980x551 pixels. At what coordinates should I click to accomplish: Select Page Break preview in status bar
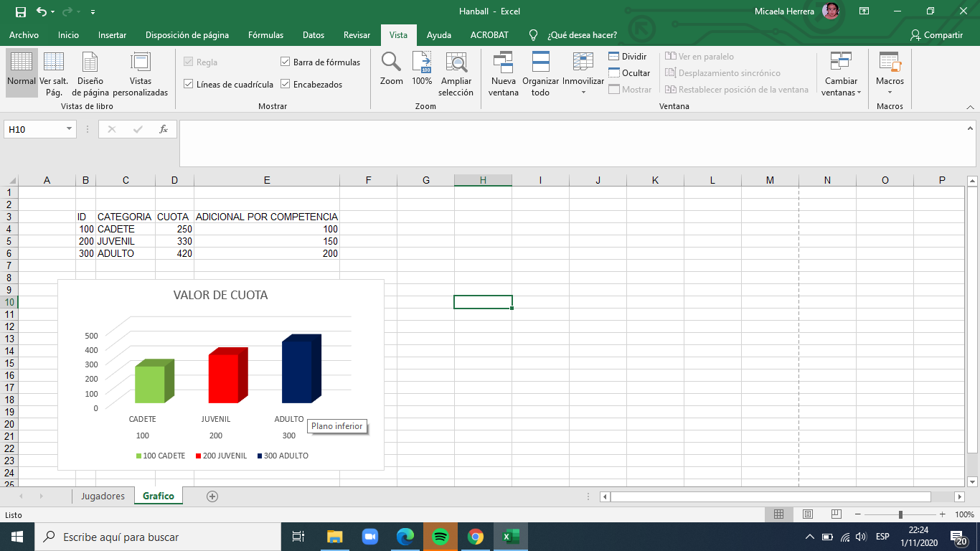pos(836,514)
